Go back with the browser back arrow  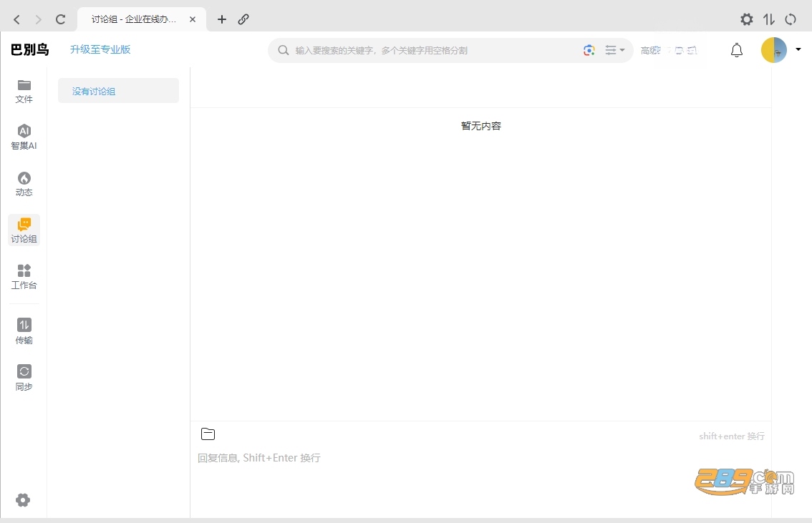(16, 19)
